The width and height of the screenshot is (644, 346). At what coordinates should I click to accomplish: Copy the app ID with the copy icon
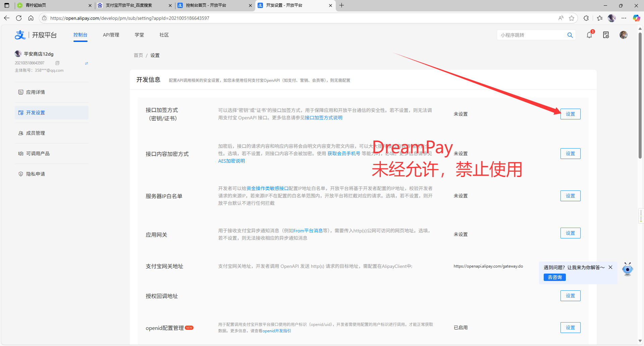(57, 63)
